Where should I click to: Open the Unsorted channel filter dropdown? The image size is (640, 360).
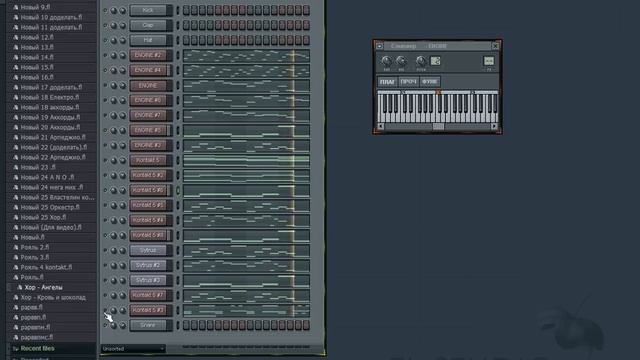point(133,349)
